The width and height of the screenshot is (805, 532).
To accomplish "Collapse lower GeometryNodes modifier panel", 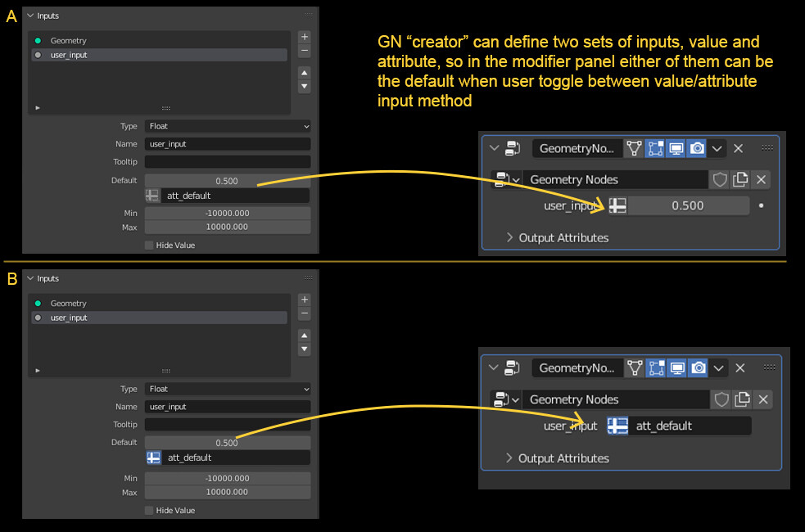I will tap(493, 367).
